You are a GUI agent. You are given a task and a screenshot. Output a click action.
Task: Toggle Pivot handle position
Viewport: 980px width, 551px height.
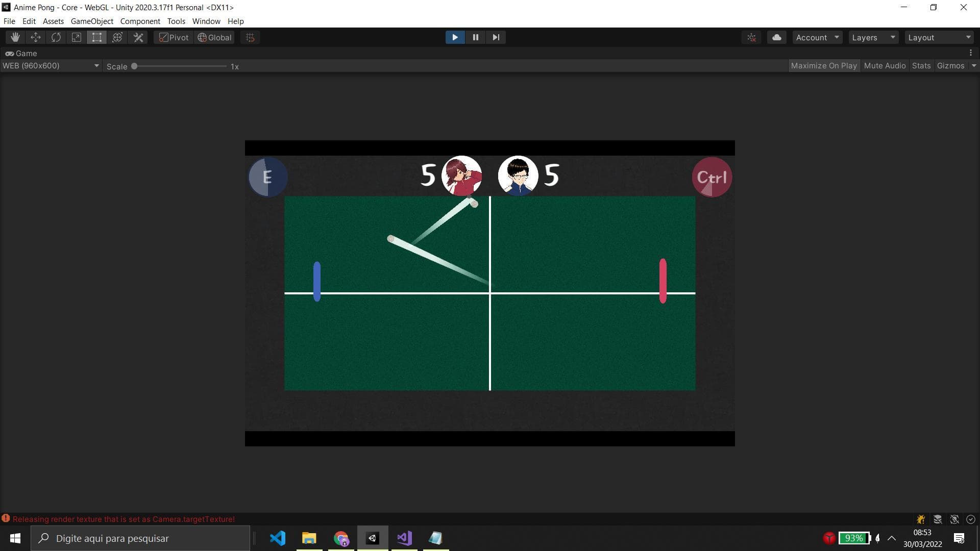tap(174, 37)
